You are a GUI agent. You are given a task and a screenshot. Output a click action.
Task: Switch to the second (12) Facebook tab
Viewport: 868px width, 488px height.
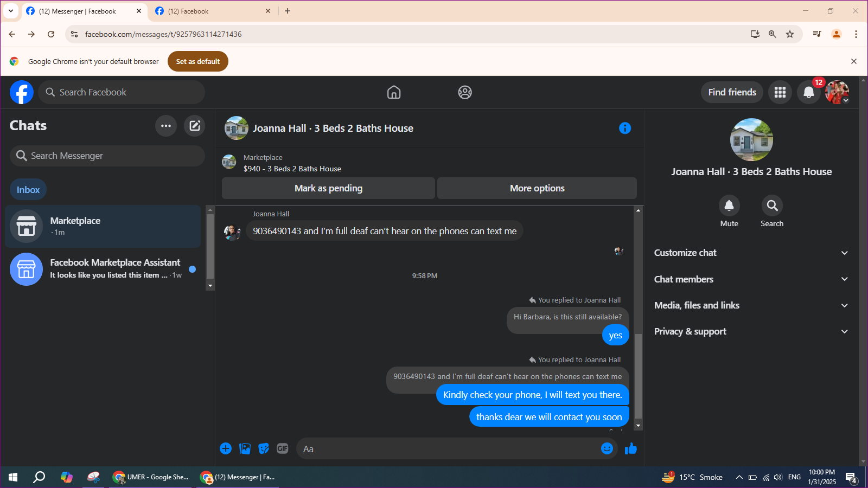pyautogui.click(x=213, y=11)
